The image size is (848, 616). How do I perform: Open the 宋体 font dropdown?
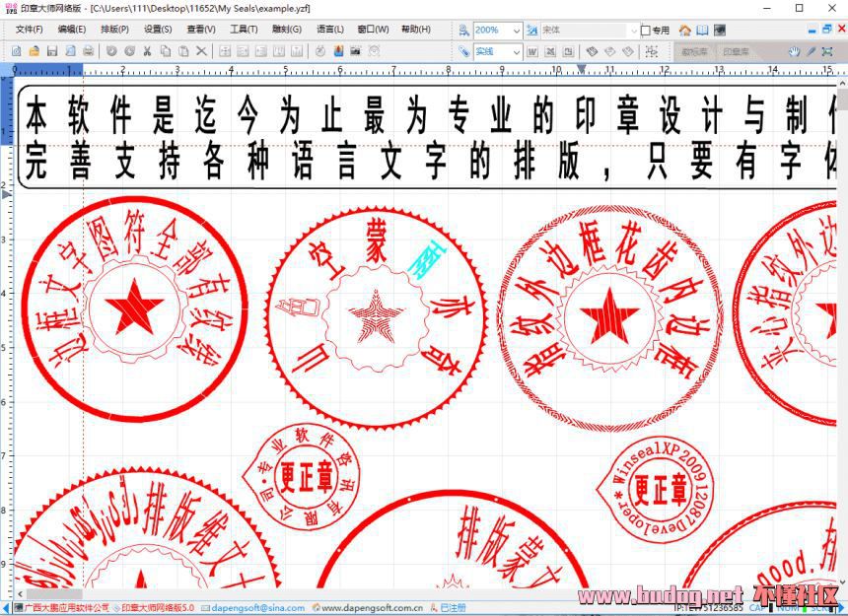pyautogui.click(x=634, y=31)
